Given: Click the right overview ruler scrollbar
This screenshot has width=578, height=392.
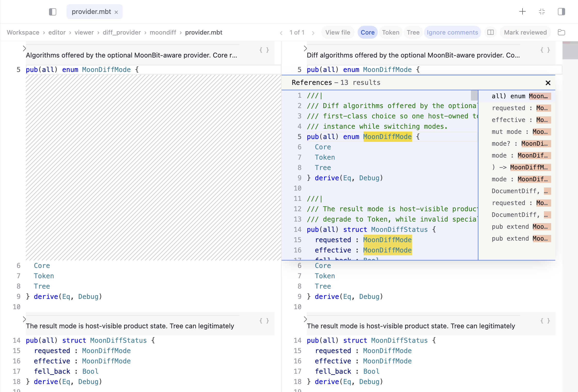Looking at the screenshot, I should point(570,50).
